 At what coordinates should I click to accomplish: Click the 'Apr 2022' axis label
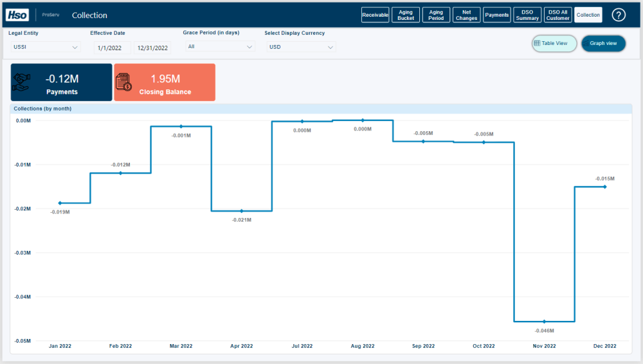[x=242, y=346]
